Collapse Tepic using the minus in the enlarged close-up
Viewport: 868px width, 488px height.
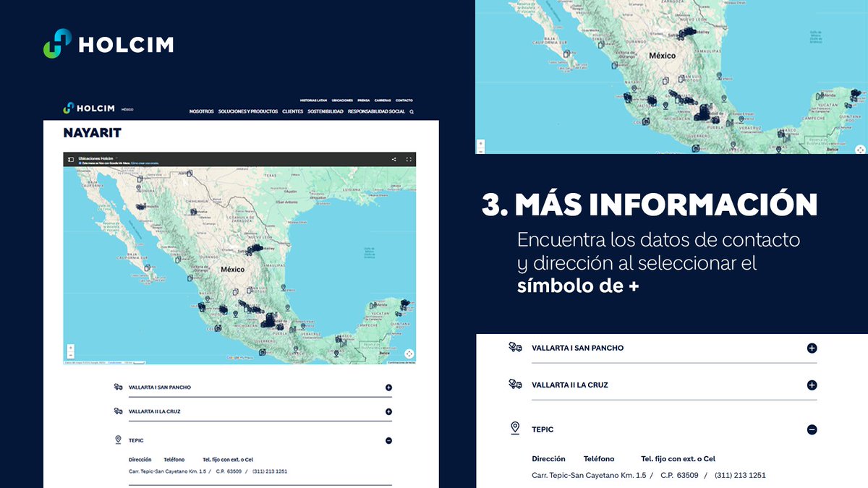pos(812,429)
